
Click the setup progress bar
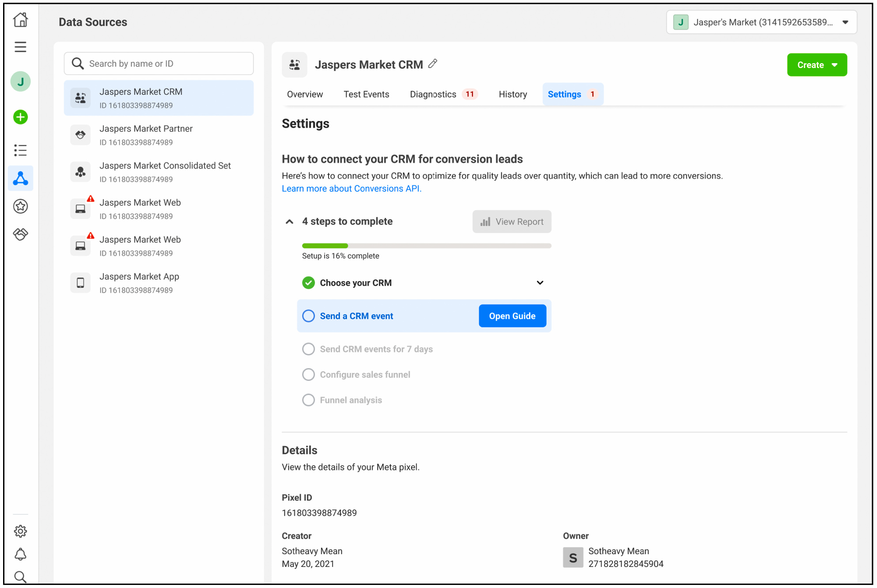[427, 246]
